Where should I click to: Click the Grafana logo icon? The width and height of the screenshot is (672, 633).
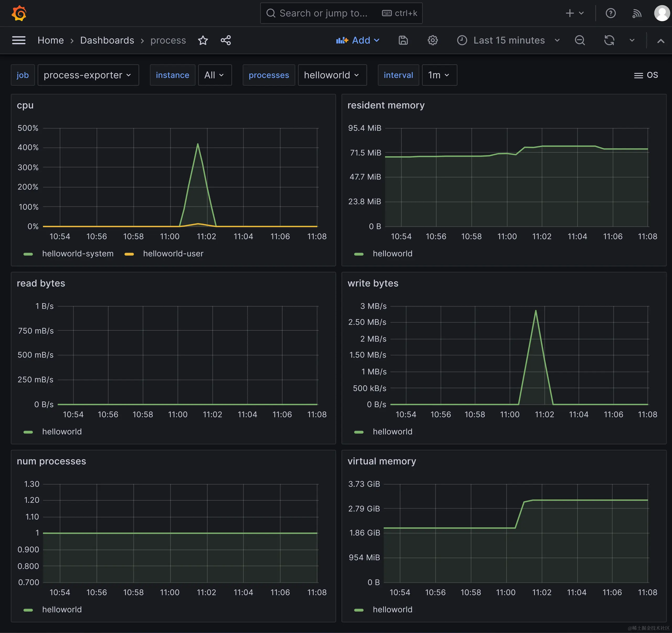19,14
